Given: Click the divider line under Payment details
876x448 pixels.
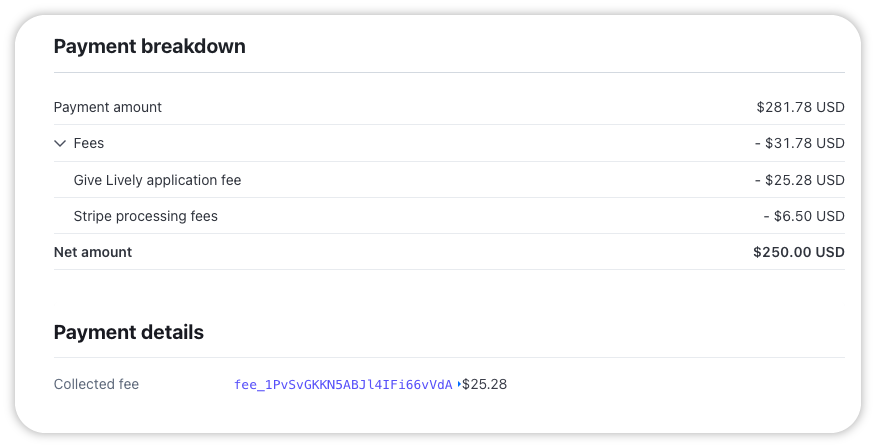Looking at the screenshot, I should (x=449, y=358).
